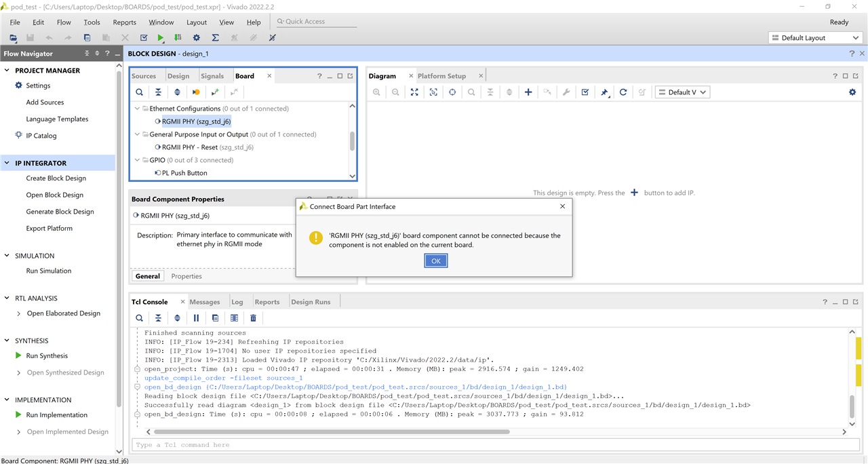868x464 pixels.
Task: Click Regenerate Layout refresh icon in Diagram
Action: click(623, 92)
